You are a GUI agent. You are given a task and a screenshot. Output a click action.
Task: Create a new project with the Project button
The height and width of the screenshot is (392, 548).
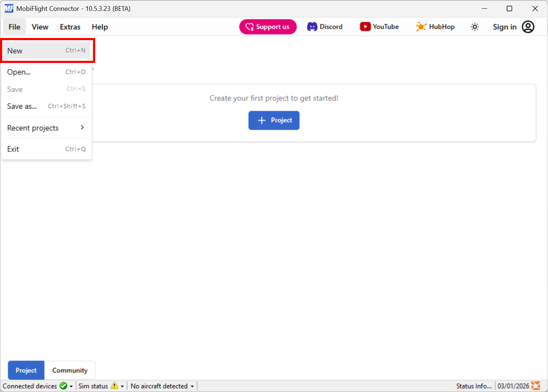pyautogui.click(x=274, y=120)
